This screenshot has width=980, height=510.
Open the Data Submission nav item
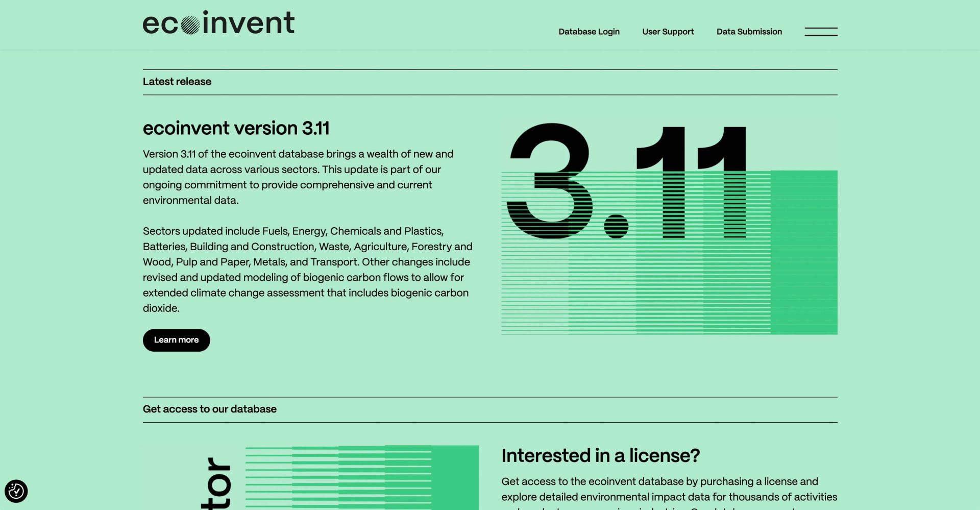pyautogui.click(x=749, y=32)
